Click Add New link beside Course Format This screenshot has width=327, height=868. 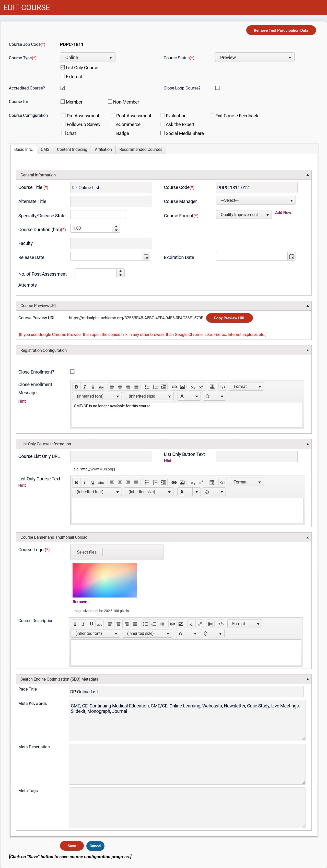tap(283, 213)
